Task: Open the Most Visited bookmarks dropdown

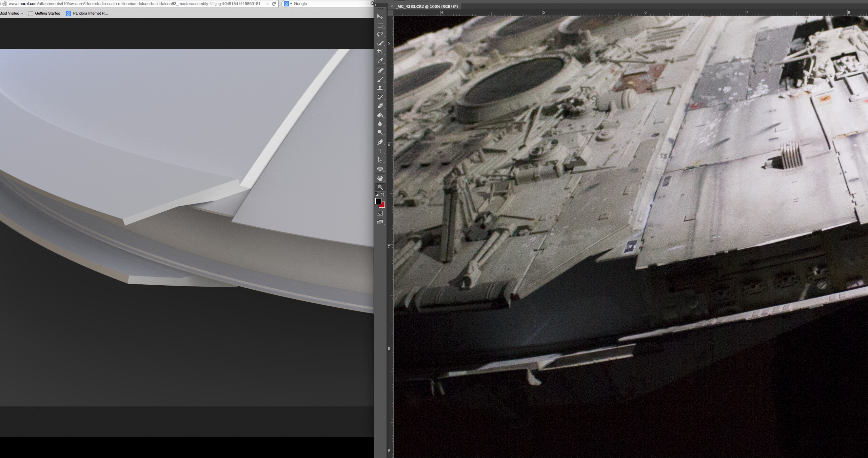Action: click(x=12, y=13)
